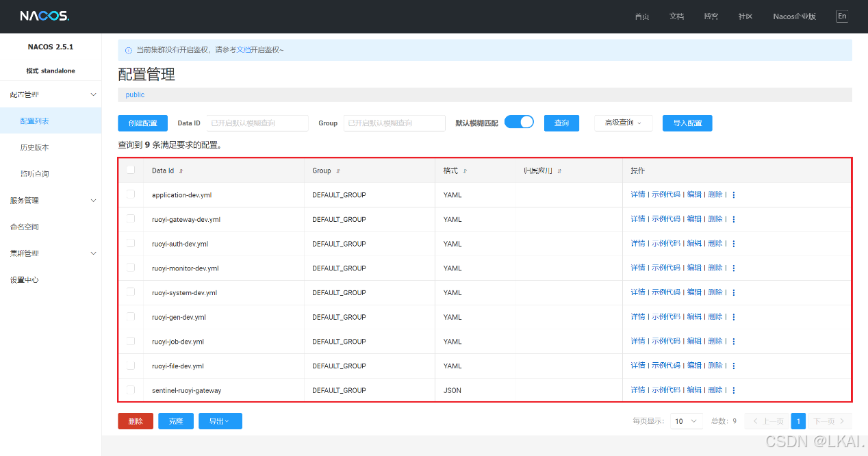Viewport: 868px width, 456px height.
Task: Open 文档 in top navigation
Action: click(x=676, y=16)
